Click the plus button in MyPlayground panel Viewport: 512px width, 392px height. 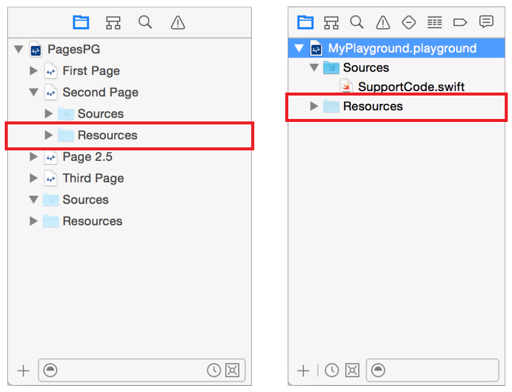303,370
